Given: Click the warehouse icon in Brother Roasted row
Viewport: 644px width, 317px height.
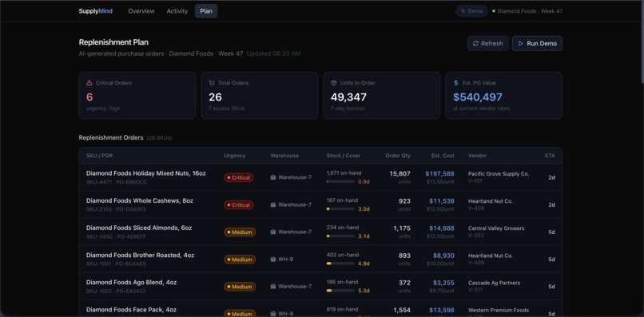Looking at the screenshot, I should [273, 260].
